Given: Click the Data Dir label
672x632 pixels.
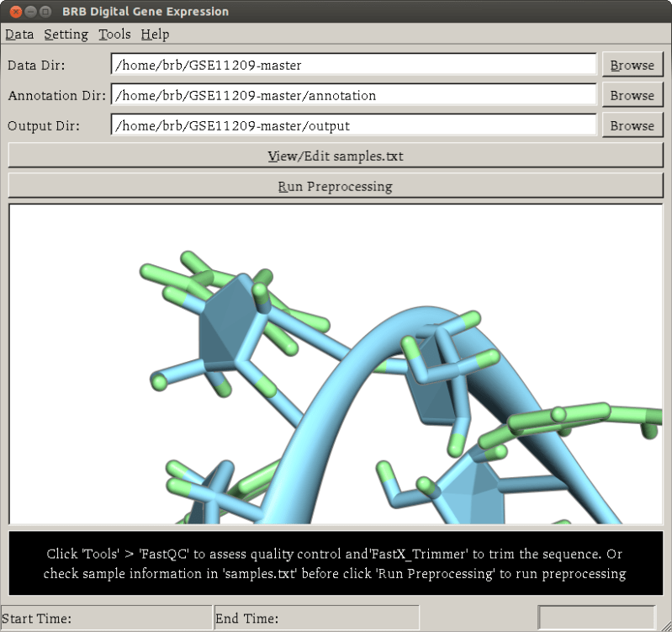Looking at the screenshot, I should click(36, 65).
